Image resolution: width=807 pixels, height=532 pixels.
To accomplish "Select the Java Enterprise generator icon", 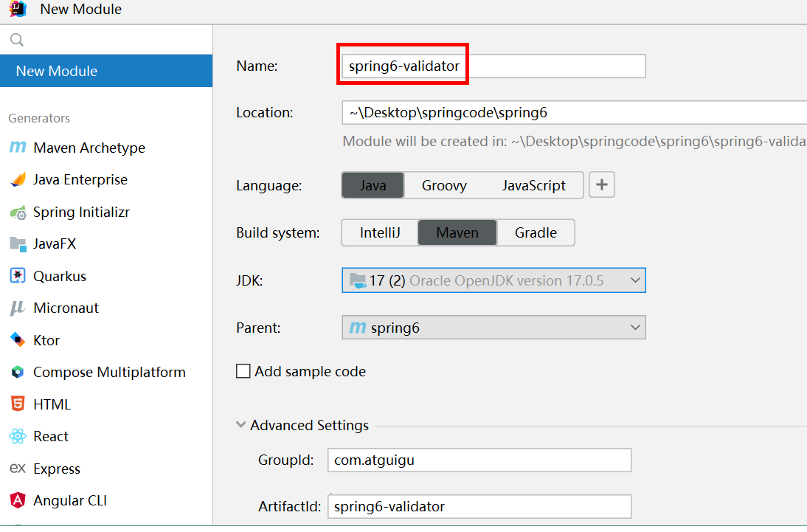I will tap(17, 180).
